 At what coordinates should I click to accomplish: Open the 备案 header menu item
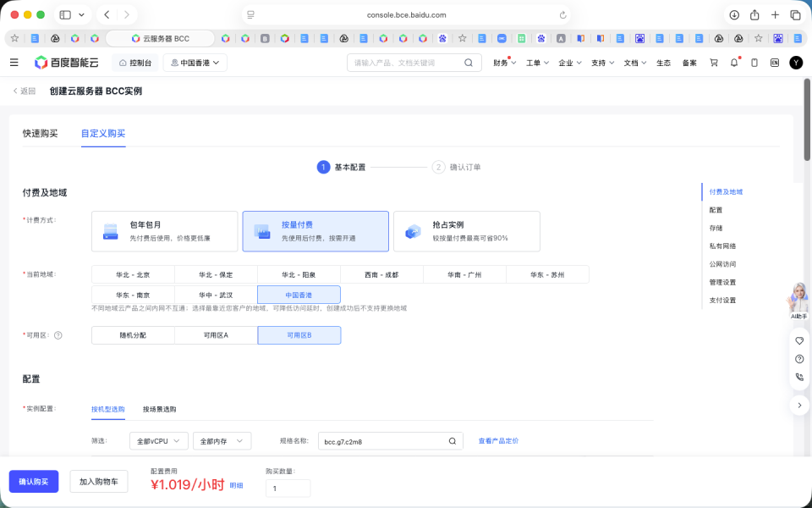pos(689,63)
